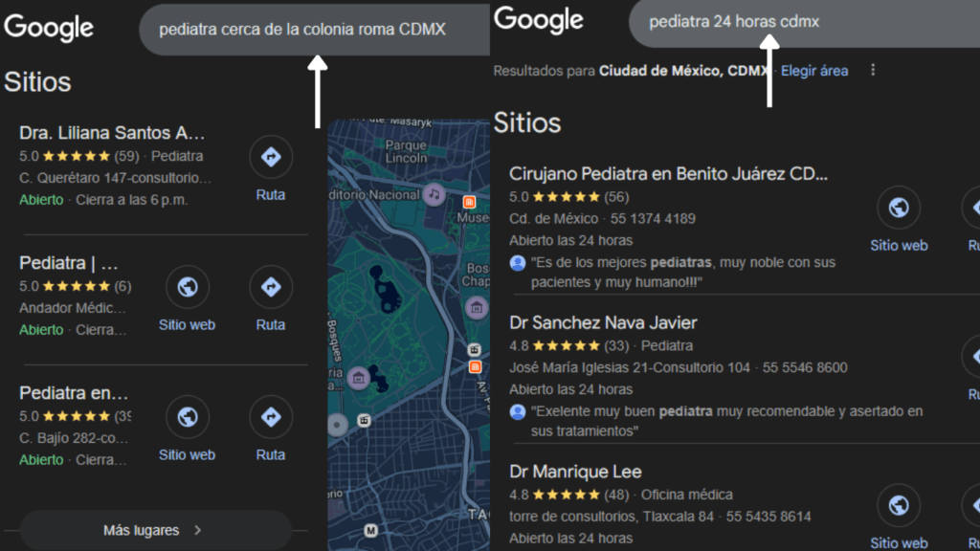Click 'Abierto las 24 horas' under Dr Sanchez Nava Javier

click(570, 389)
